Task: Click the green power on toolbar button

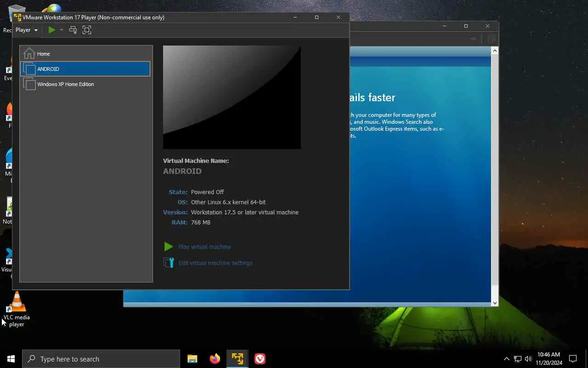Action: tap(52, 30)
